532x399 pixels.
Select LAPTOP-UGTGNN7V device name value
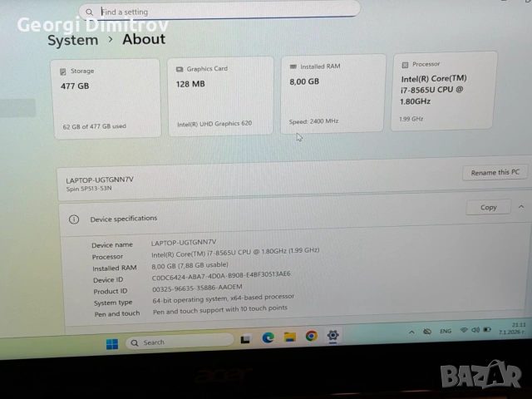pyautogui.click(x=184, y=242)
